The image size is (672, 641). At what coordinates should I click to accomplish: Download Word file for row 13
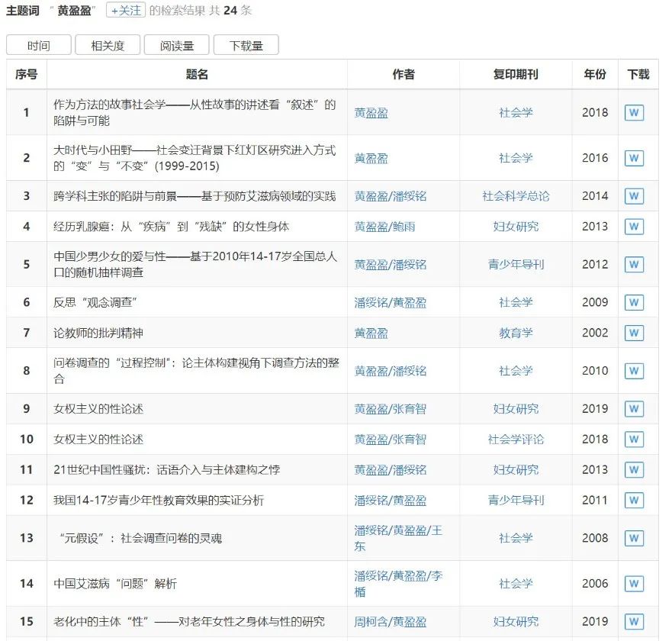click(634, 538)
